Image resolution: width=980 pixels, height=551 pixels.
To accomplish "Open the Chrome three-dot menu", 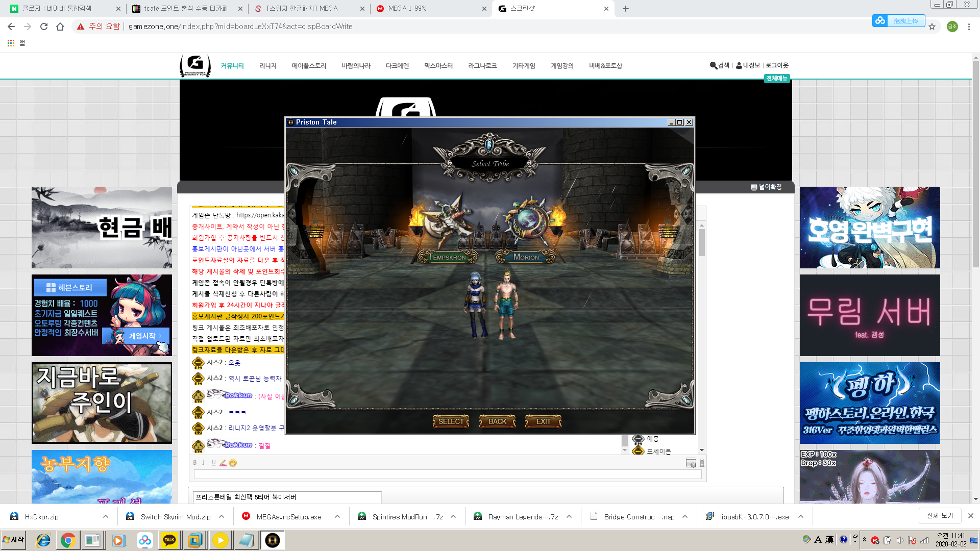I will [969, 27].
